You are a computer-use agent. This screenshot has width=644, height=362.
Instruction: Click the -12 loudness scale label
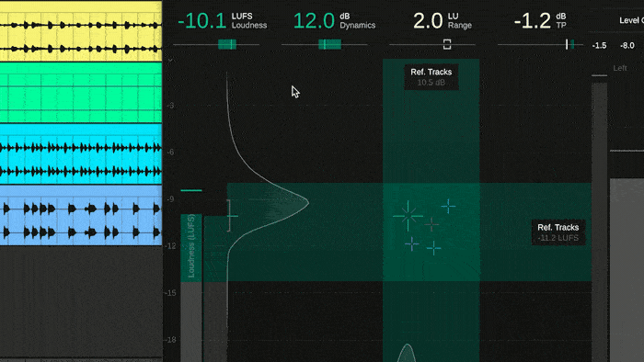169,246
